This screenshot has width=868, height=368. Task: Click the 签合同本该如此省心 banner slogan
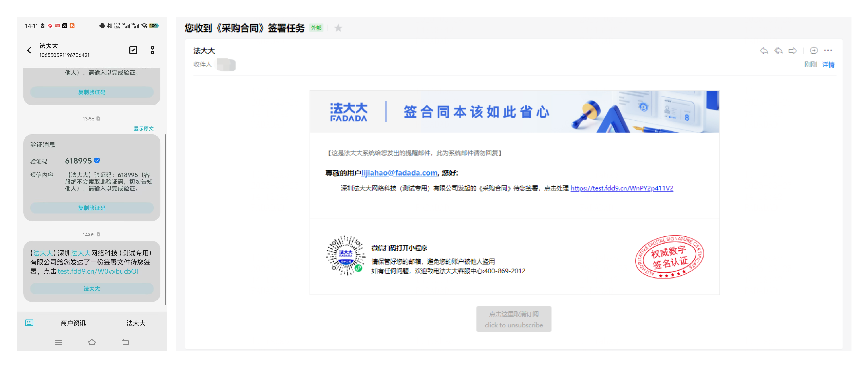coord(476,112)
